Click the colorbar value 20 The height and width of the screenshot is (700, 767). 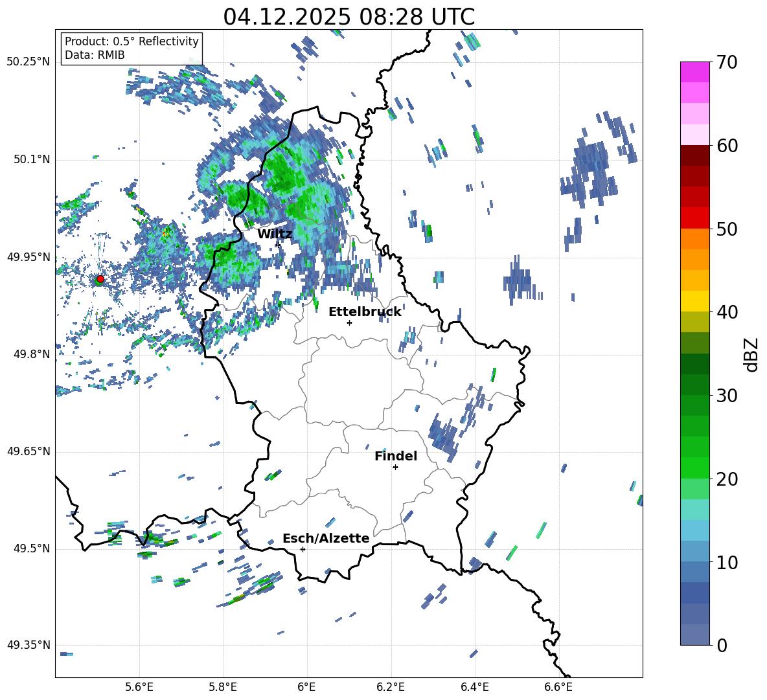click(x=726, y=479)
